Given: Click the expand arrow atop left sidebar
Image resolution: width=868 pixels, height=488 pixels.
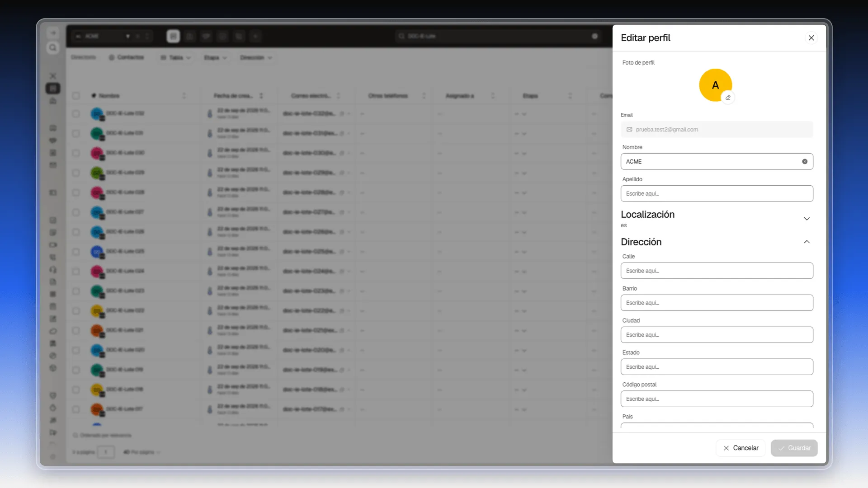Looking at the screenshot, I should tap(53, 33).
